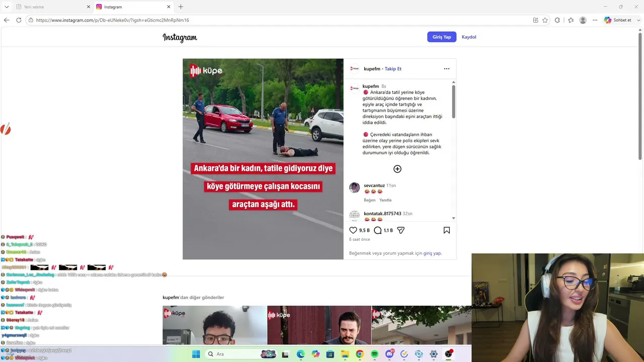Open Spotify from the taskbar

(374, 354)
